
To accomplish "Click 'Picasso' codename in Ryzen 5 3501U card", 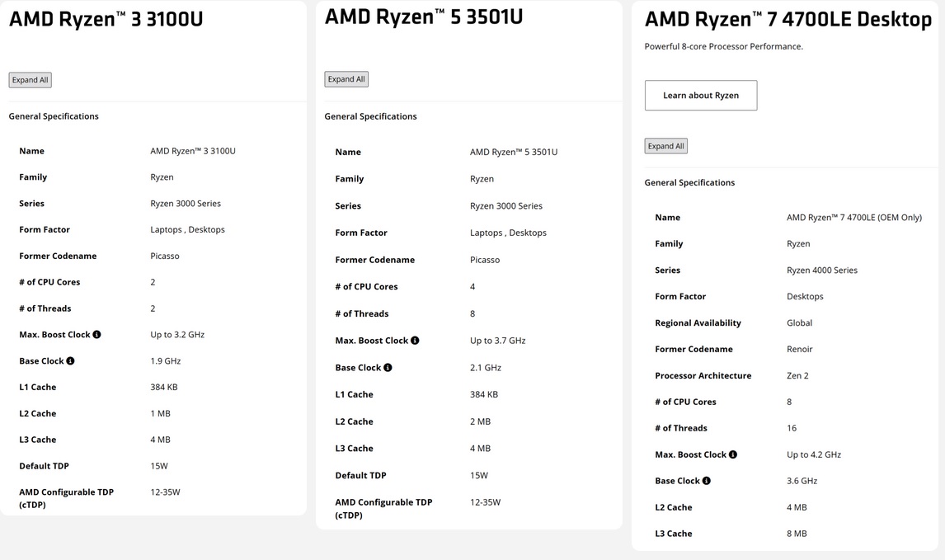I will pos(485,260).
